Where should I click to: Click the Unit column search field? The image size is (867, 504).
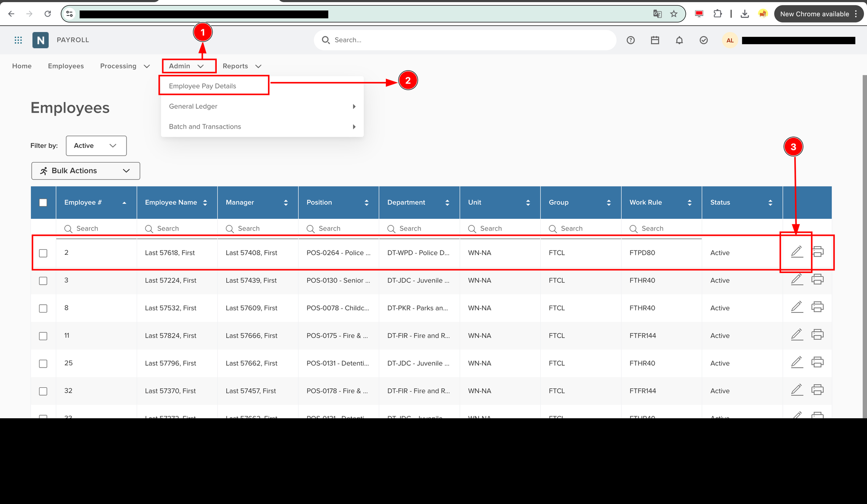499,228
